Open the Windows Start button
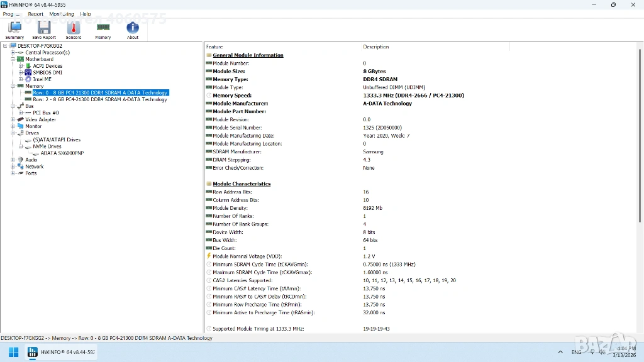The width and height of the screenshot is (644, 362). point(13,352)
